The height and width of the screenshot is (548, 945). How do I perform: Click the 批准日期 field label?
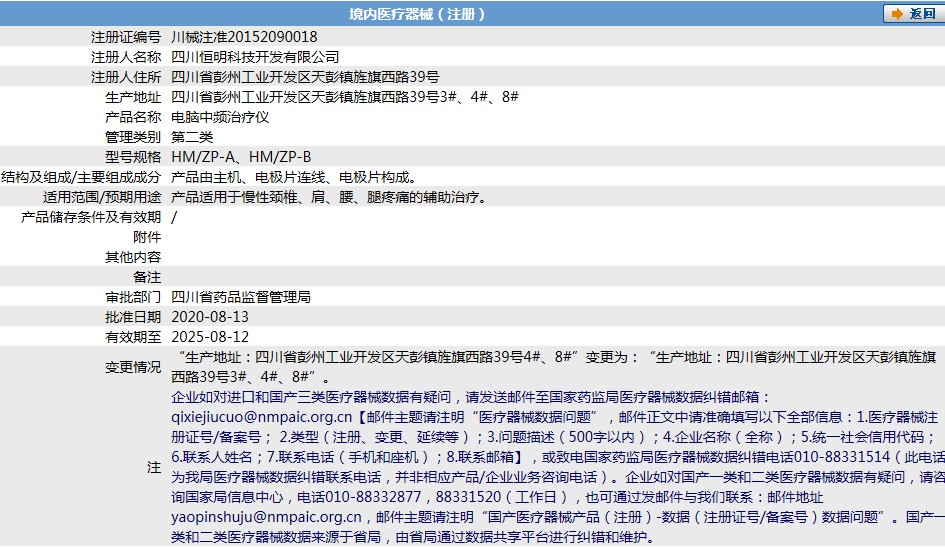point(133,317)
